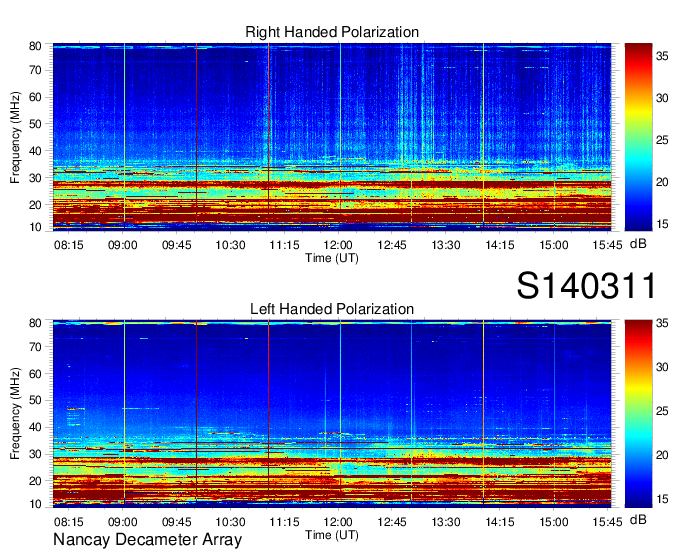Click Frequency (MHz) axis label of Left Handed plot
680x552 pixels.
[16, 414]
